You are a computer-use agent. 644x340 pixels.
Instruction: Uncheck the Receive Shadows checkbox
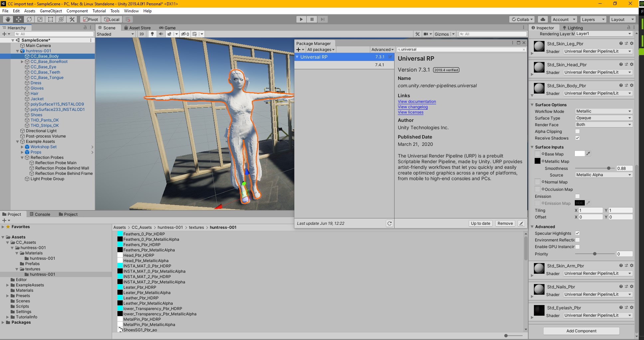[577, 138]
